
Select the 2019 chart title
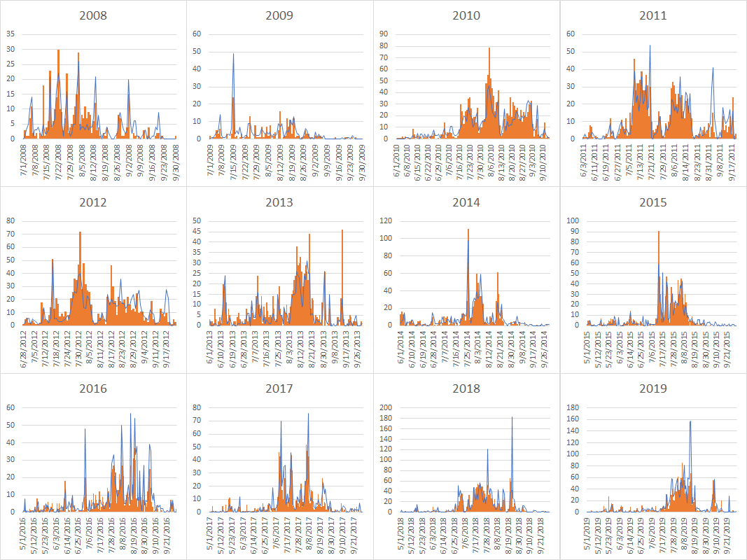(x=653, y=388)
